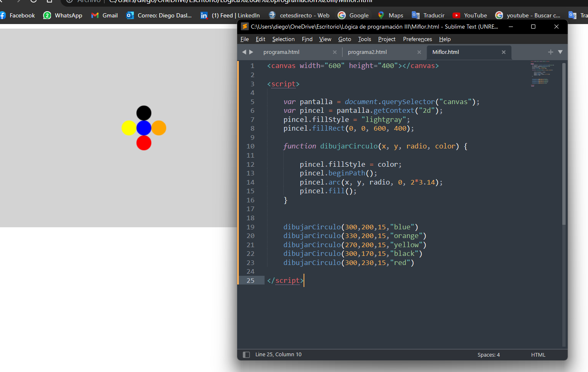Add new tab with plus icon
The width and height of the screenshot is (588, 372).
coord(551,52)
